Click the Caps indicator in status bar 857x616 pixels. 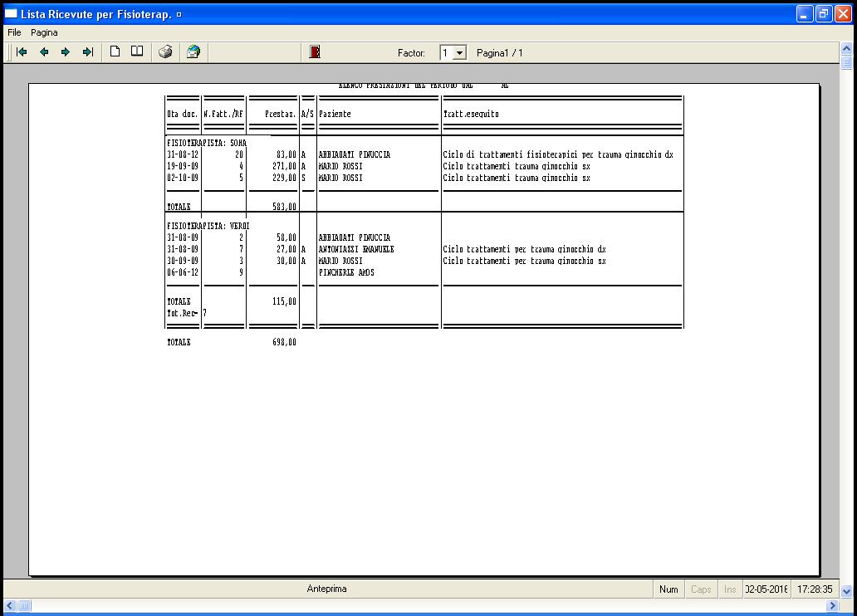tap(701, 589)
